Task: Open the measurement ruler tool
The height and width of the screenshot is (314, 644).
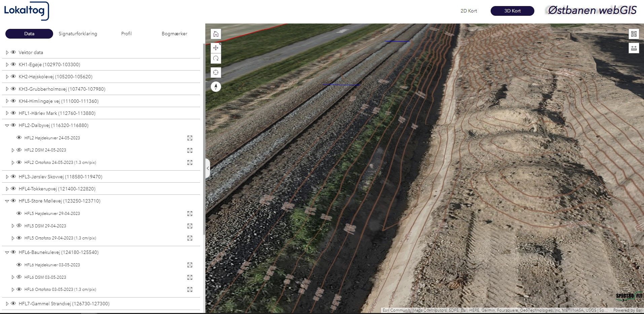Action: click(634, 48)
